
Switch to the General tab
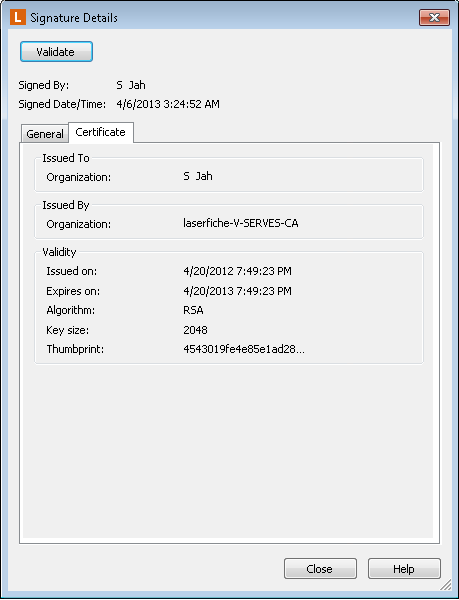click(45, 134)
